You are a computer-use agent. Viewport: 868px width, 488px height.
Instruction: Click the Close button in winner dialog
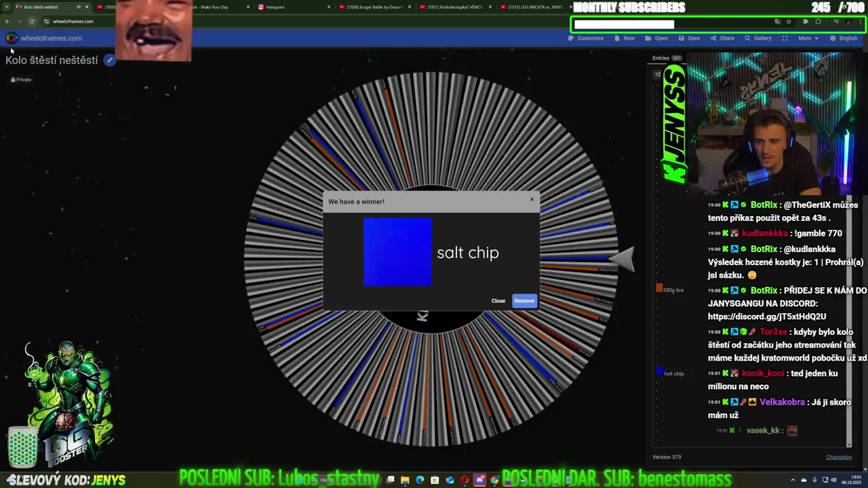point(498,301)
